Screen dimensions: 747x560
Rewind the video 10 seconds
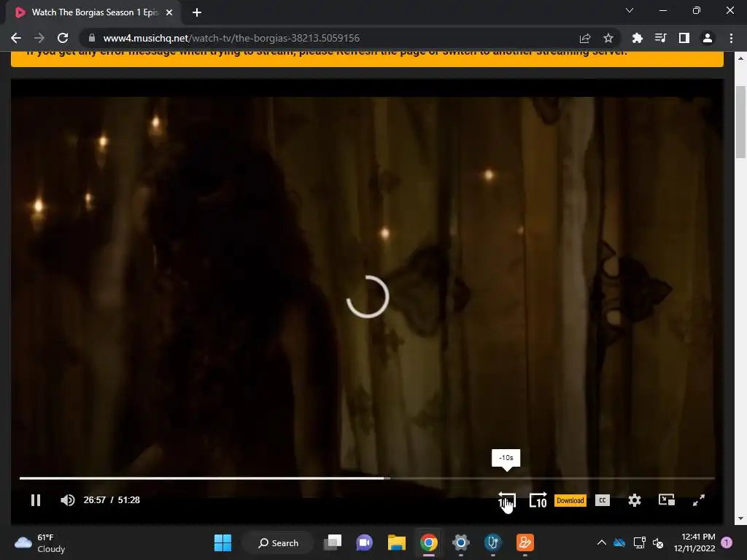(507, 500)
